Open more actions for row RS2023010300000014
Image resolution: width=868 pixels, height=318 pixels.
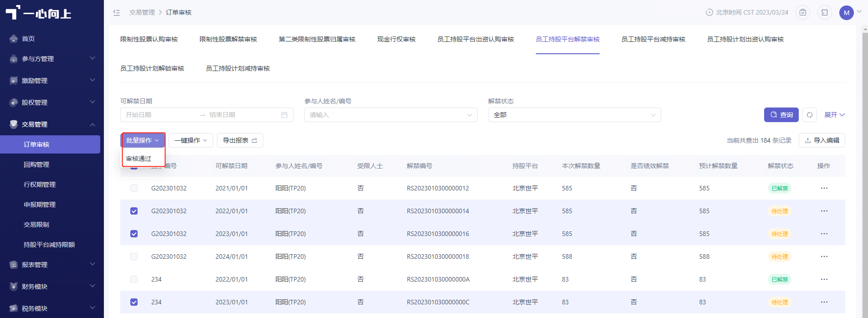[824, 211]
